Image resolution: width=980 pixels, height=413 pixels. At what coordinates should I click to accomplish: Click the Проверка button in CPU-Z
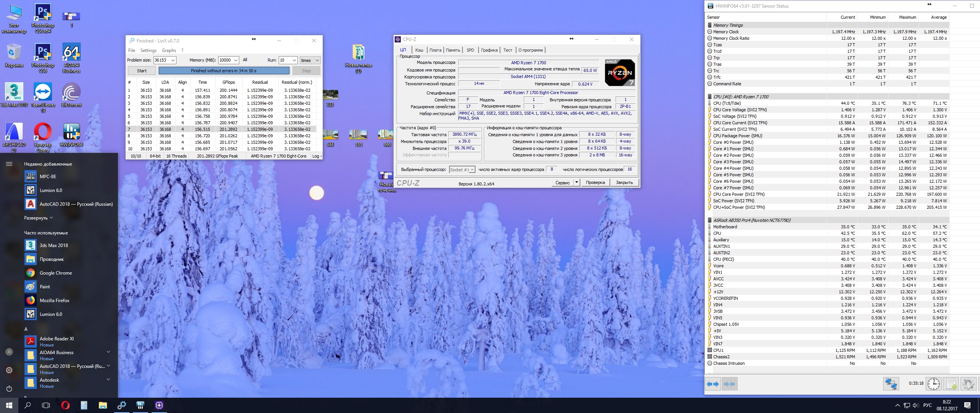click(x=595, y=182)
